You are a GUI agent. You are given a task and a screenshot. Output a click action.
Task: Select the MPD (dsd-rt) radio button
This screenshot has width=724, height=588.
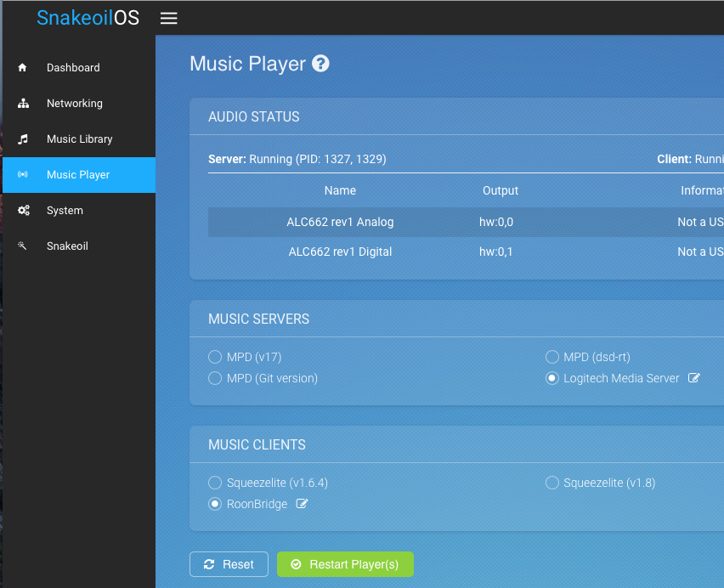pos(552,357)
